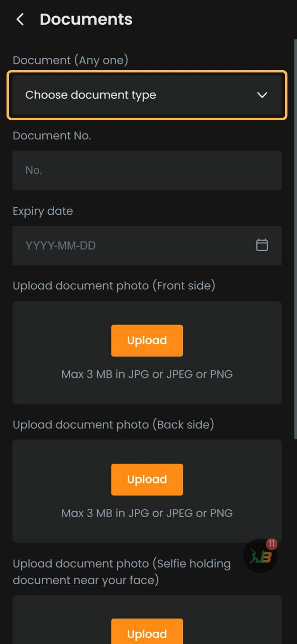Click the YYYY-MM-DD expiry date field
This screenshot has width=297, height=644.
126,245
